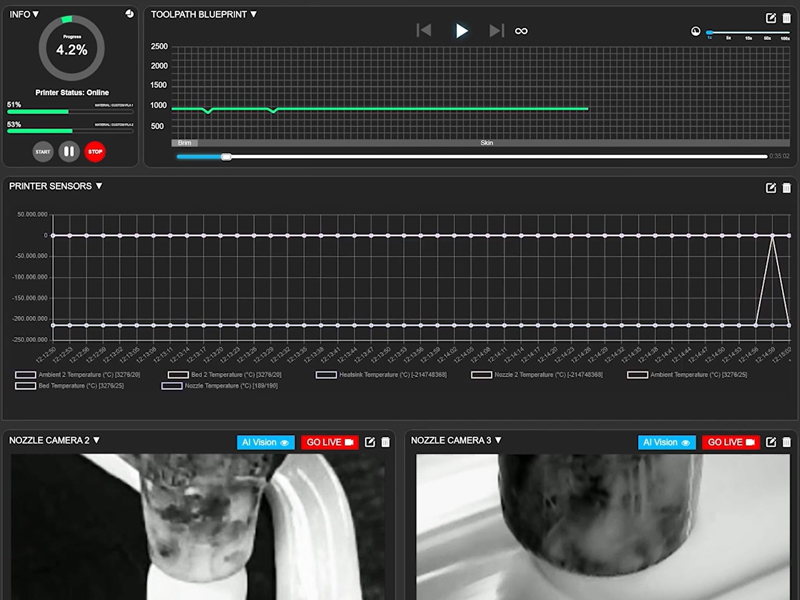Toggle Nozzle Temperature legend series

[x=172, y=385]
